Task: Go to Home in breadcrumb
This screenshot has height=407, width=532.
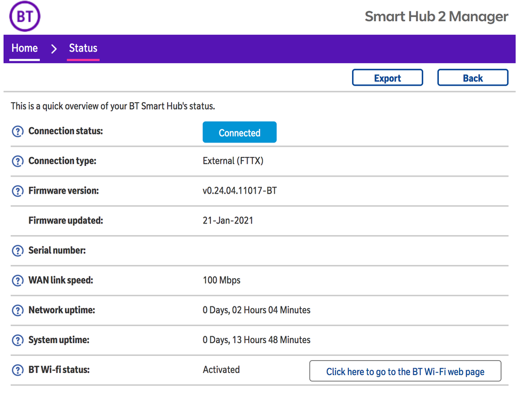Action: 24,48
